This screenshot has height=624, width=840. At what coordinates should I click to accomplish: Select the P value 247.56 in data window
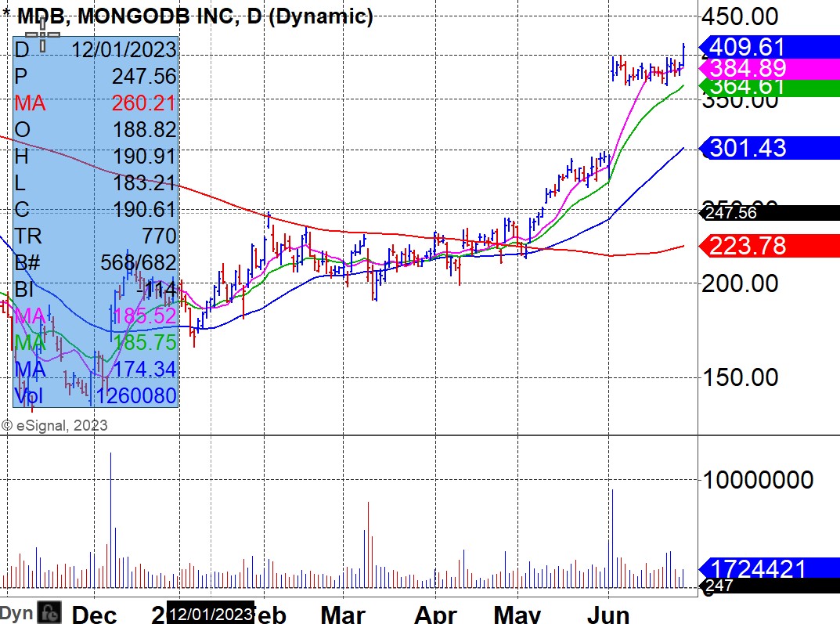click(x=144, y=77)
